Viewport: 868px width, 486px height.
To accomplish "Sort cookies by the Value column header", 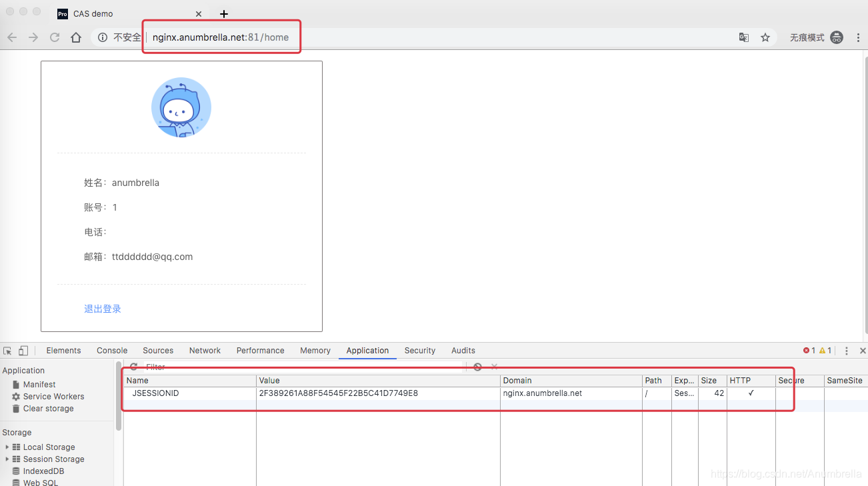I will (378, 381).
